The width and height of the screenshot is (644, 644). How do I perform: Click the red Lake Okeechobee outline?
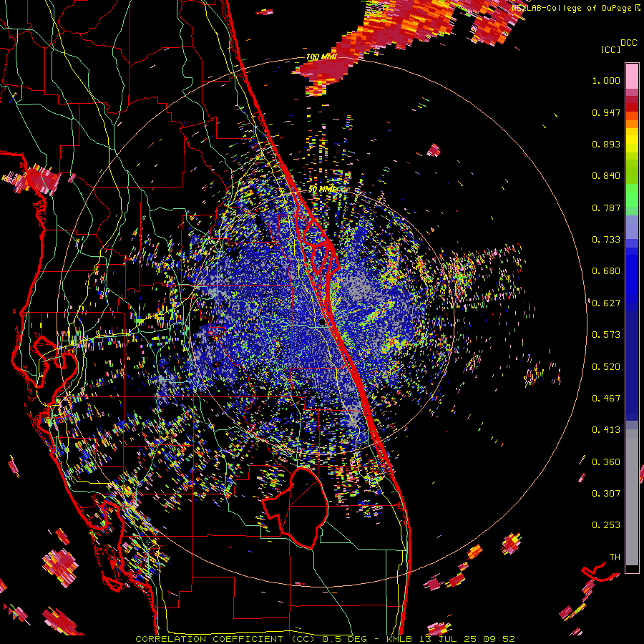[x=296, y=509]
